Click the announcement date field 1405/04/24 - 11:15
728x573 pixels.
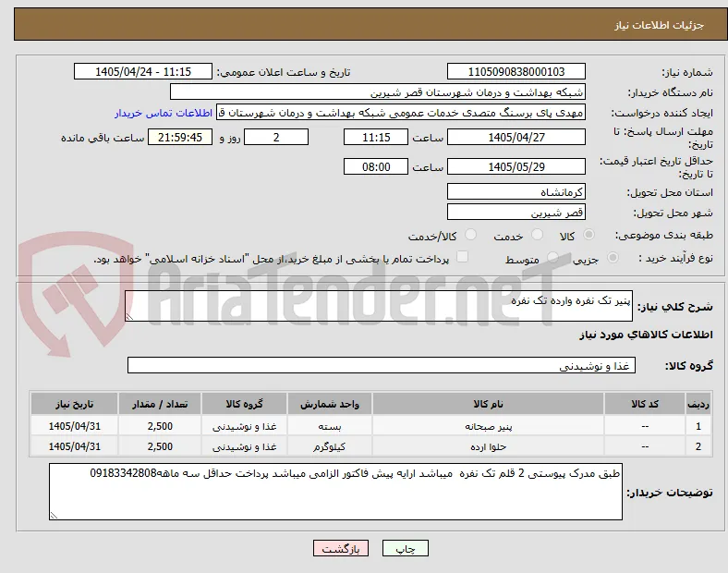[x=143, y=71]
